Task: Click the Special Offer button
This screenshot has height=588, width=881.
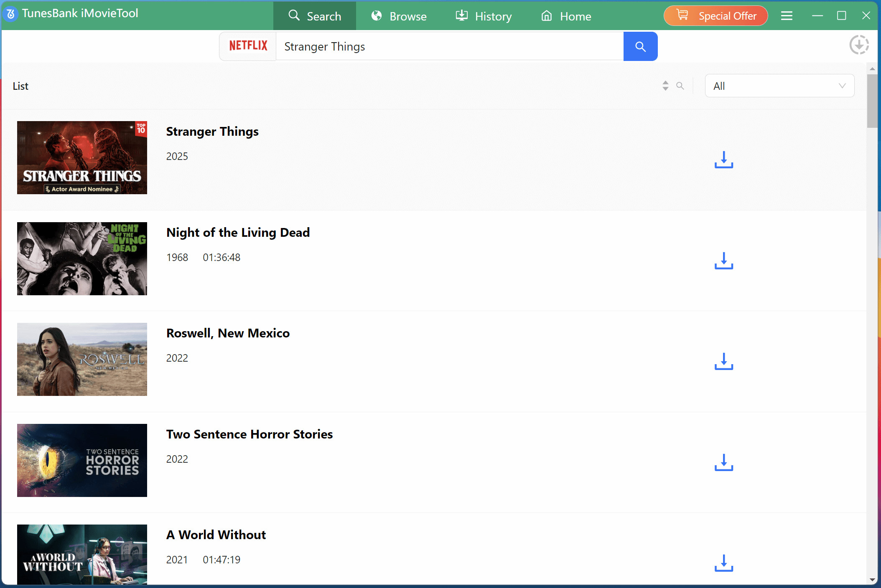Action: (x=715, y=16)
